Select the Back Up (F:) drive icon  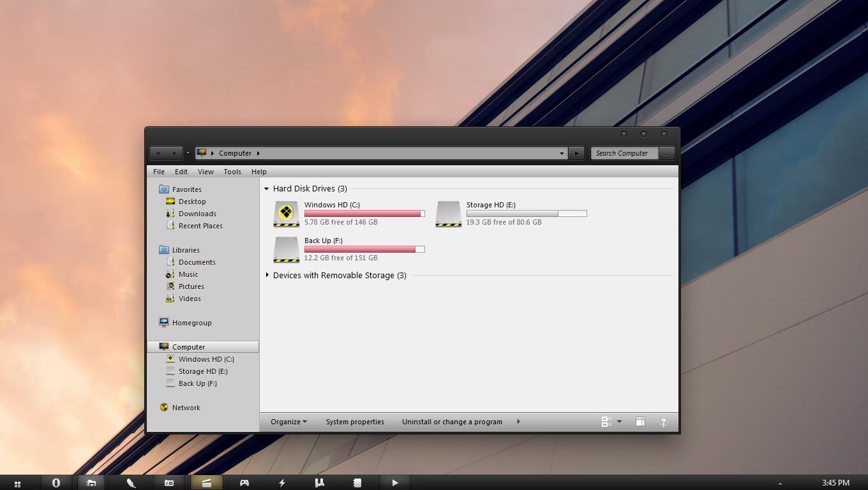point(286,249)
